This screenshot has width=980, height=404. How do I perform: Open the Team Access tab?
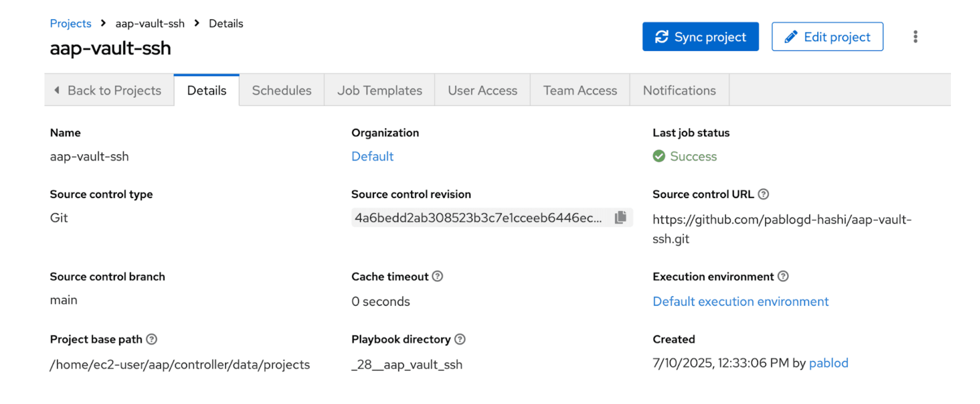(x=580, y=90)
